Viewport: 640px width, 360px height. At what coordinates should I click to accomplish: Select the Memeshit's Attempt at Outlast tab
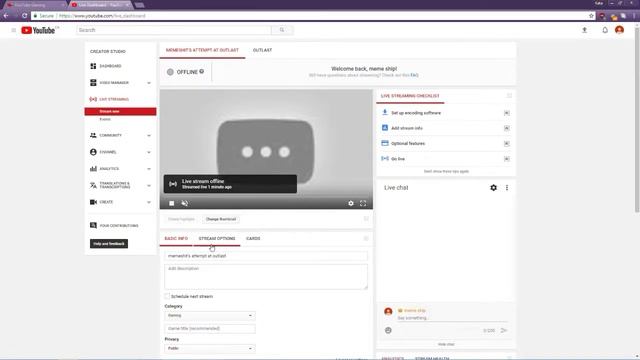click(202, 50)
